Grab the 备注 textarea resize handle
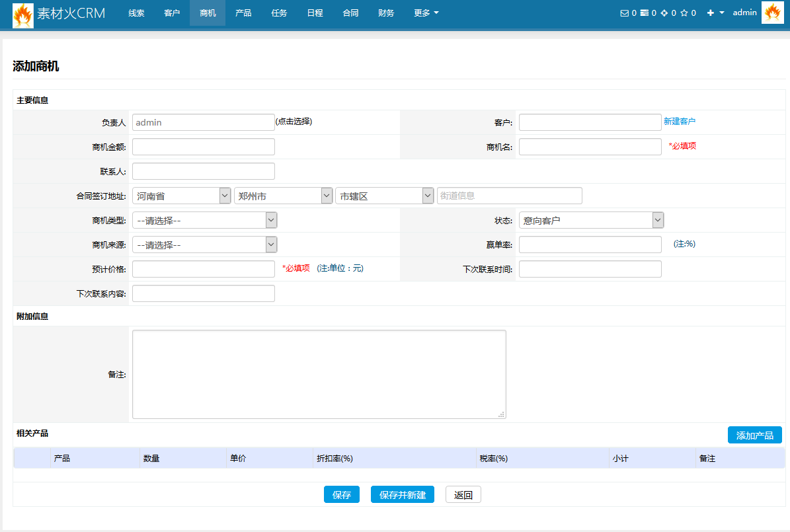The width and height of the screenshot is (790, 532). click(501, 414)
